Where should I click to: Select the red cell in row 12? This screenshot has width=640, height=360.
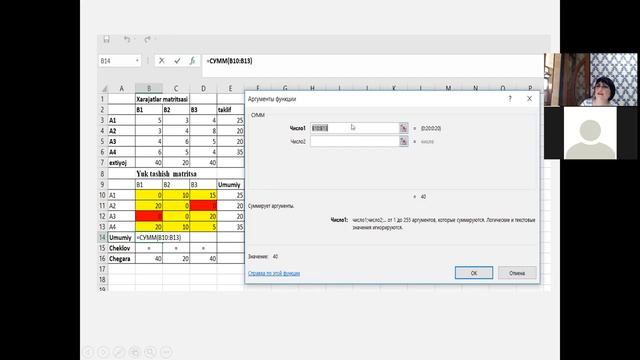coord(149,216)
